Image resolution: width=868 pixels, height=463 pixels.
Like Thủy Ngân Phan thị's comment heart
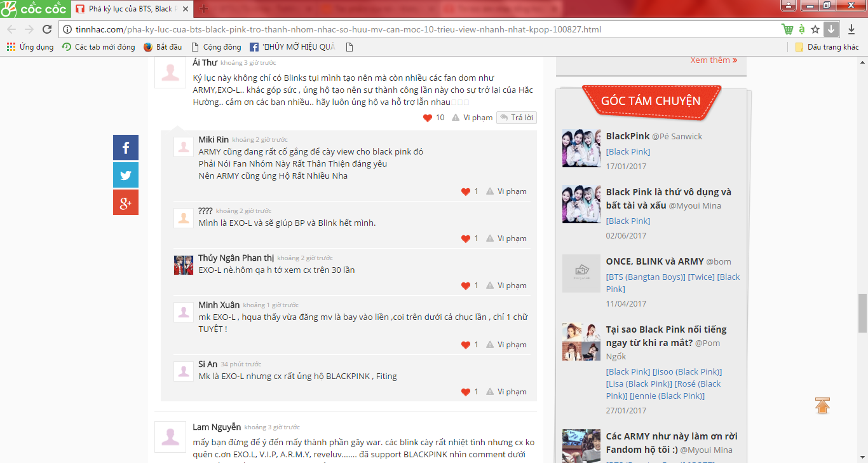pos(466,286)
